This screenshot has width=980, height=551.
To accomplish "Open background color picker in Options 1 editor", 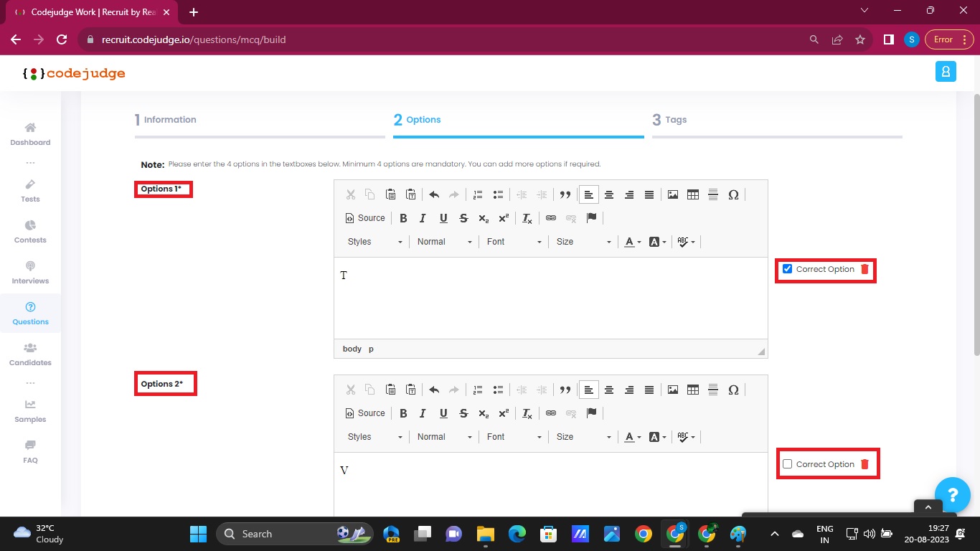I will [657, 242].
